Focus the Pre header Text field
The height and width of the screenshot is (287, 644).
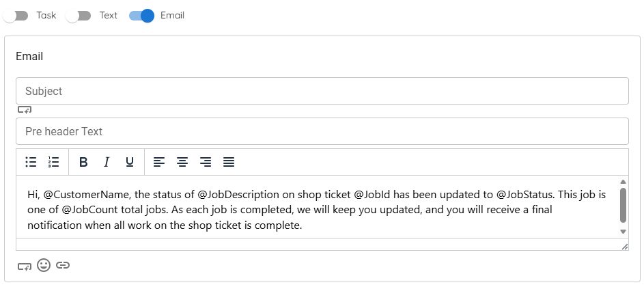click(x=322, y=131)
